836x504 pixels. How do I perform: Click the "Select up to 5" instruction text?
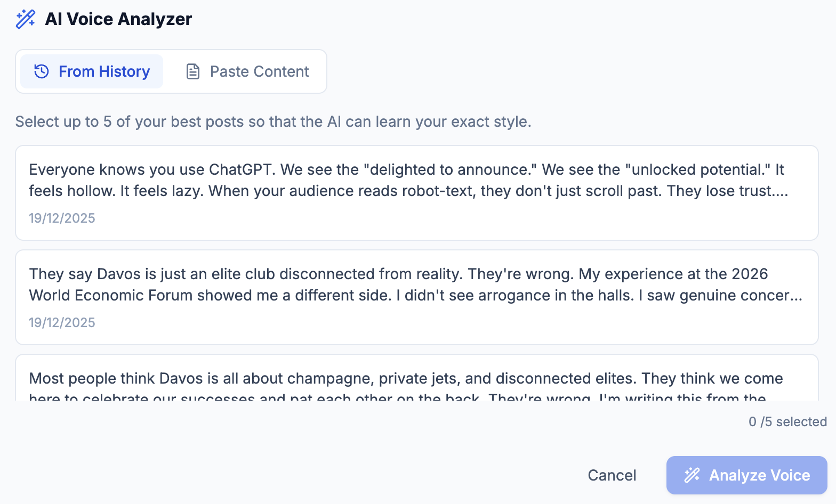[x=273, y=121]
